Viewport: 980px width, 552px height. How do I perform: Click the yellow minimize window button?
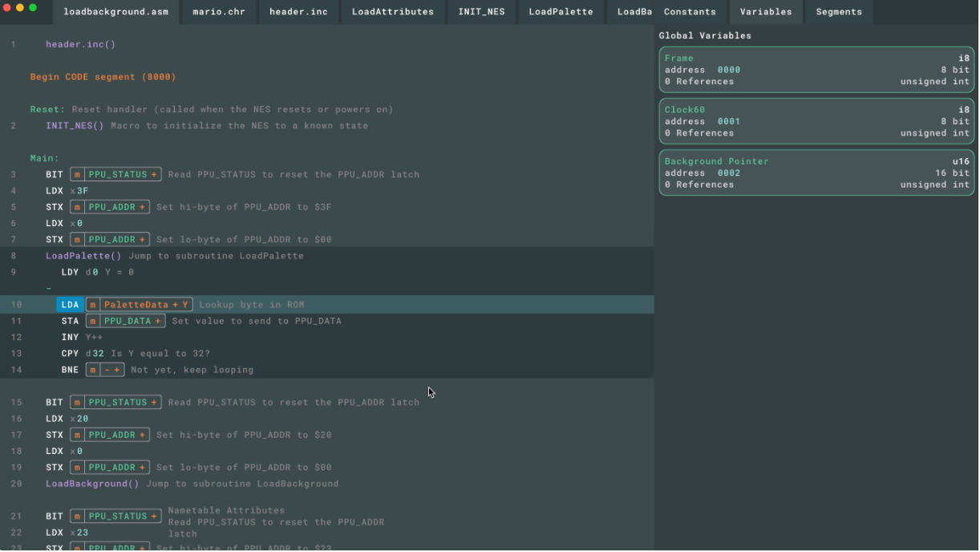(x=20, y=8)
